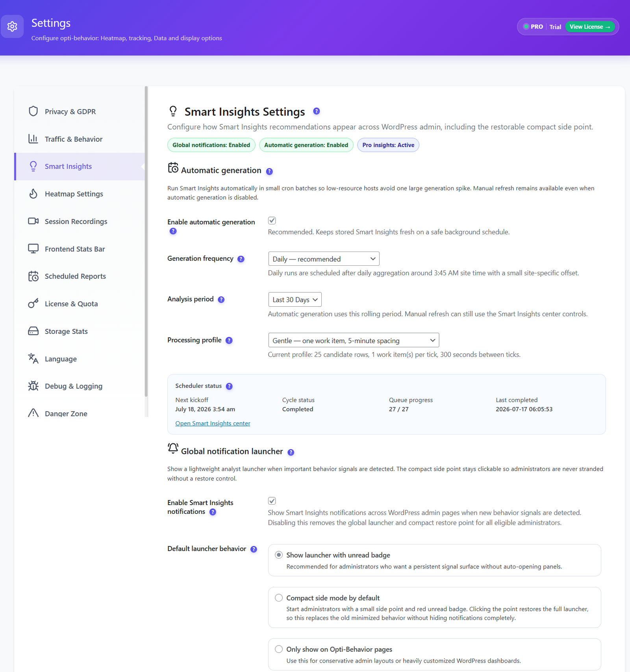Click help icon beside Generation frequency
The width and height of the screenshot is (630, 672).
click(x=241, y=259)
